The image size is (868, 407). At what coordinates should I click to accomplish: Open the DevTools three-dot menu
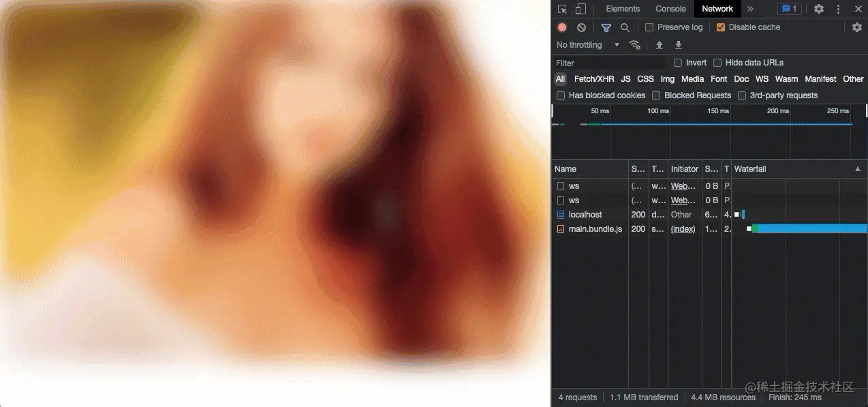[839, 9]
